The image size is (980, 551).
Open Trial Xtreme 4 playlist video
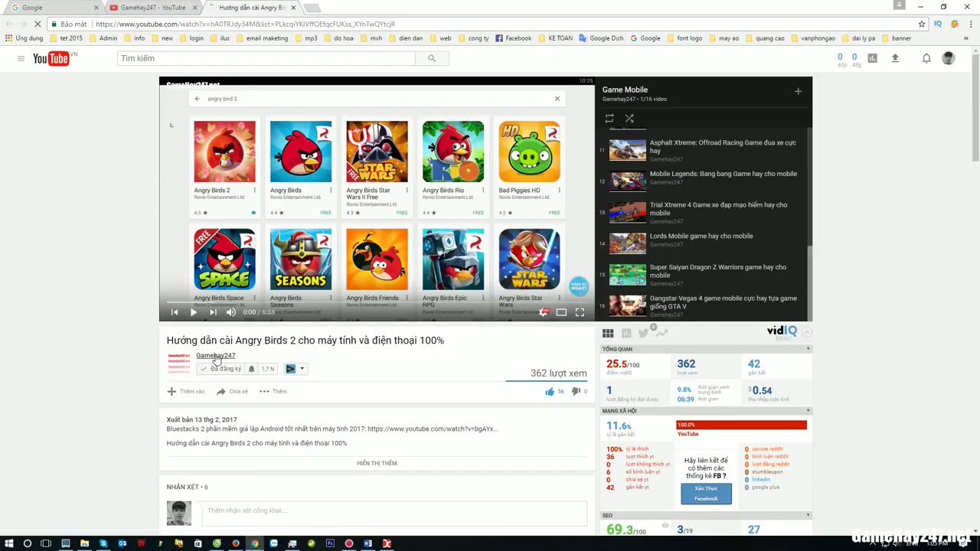pyautogui.click(x=703, y=212)
